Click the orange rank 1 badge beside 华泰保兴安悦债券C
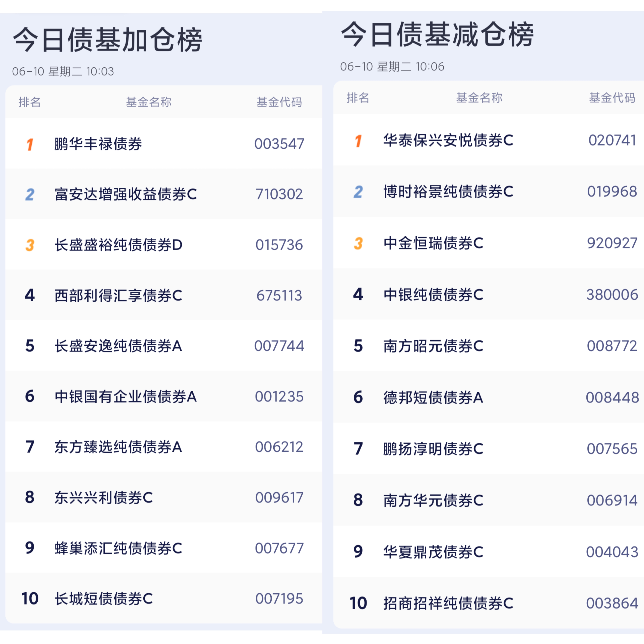 pos(358,141)
